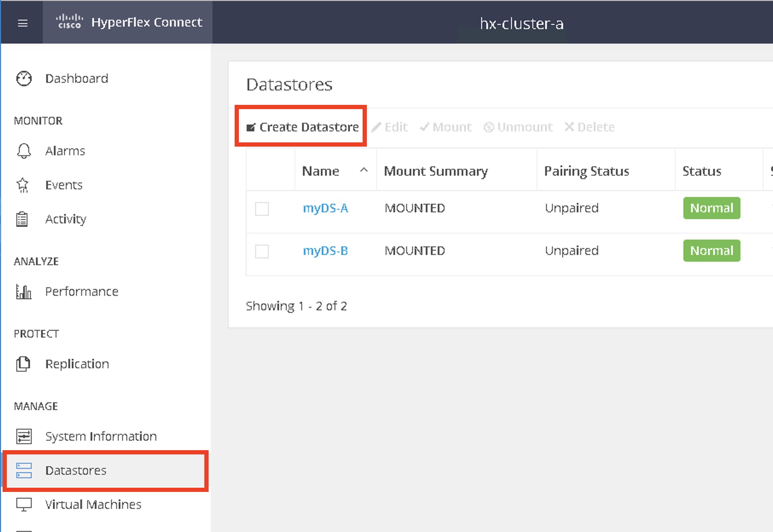Viewport: 773px width, 532px height.
Task: Click the Dashboard gauge icon
Action: (x=24, y=78)
